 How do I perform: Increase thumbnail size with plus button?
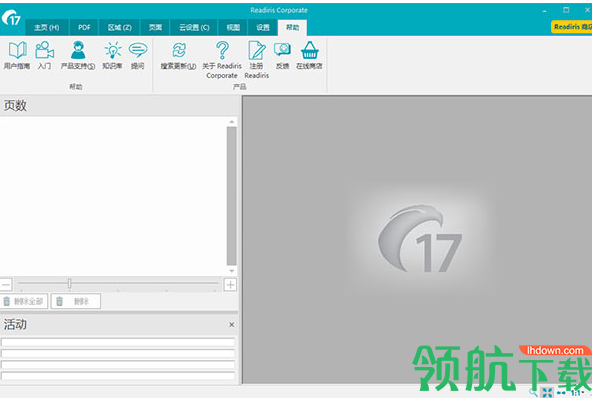(x=230, y=284)
